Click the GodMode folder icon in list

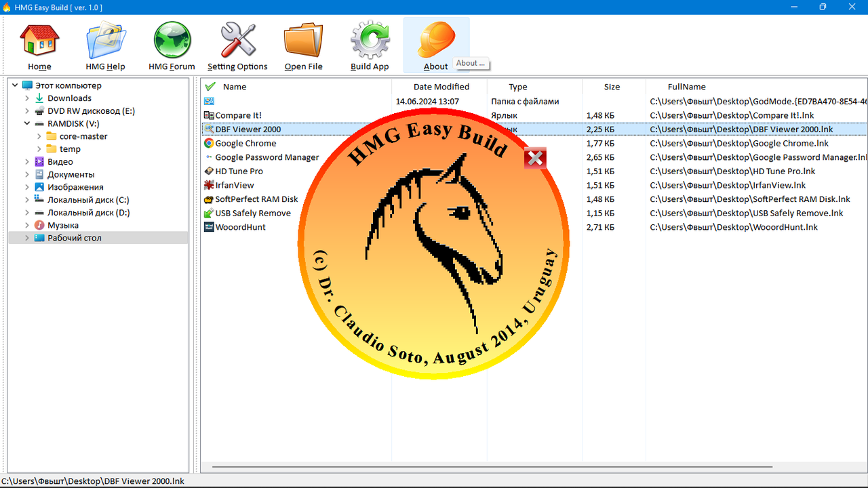[x=209, y=101]
